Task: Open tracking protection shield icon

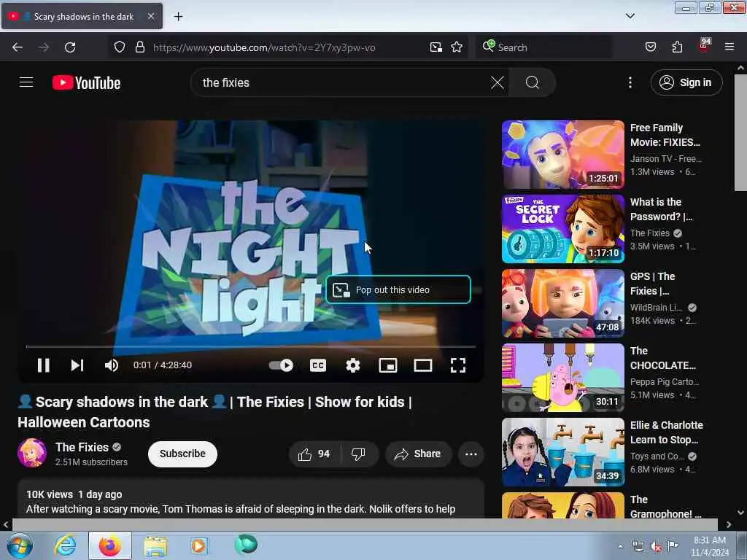Action: point(120,47)
